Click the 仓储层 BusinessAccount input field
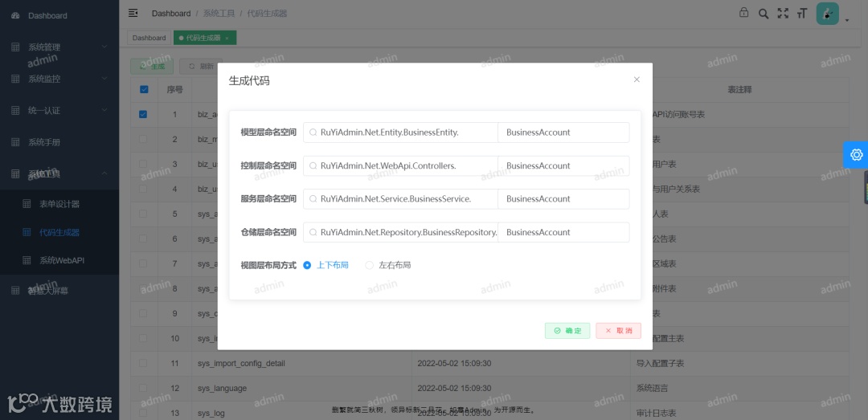Screen dimensions: 868x420 563,232
